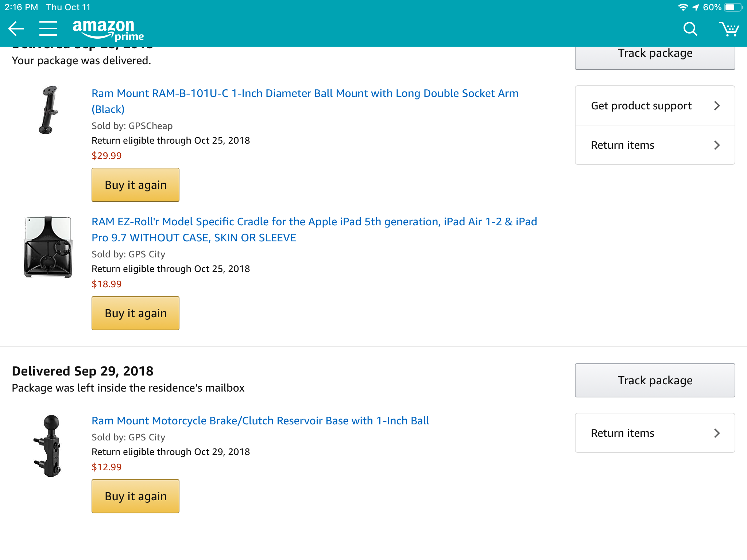Buy the double socket arm again
This screenshot has width=747, height=560.
click(x=135, y=185)
